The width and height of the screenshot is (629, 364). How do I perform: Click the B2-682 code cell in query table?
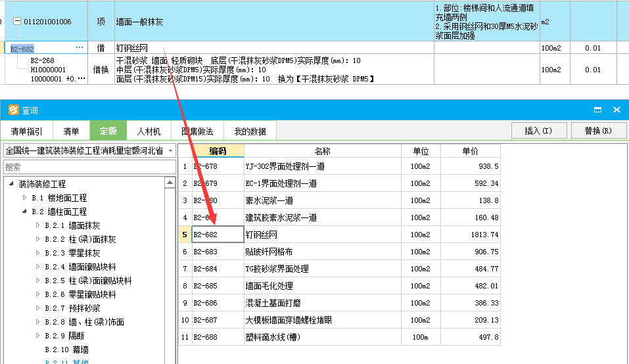click(218, 235)
